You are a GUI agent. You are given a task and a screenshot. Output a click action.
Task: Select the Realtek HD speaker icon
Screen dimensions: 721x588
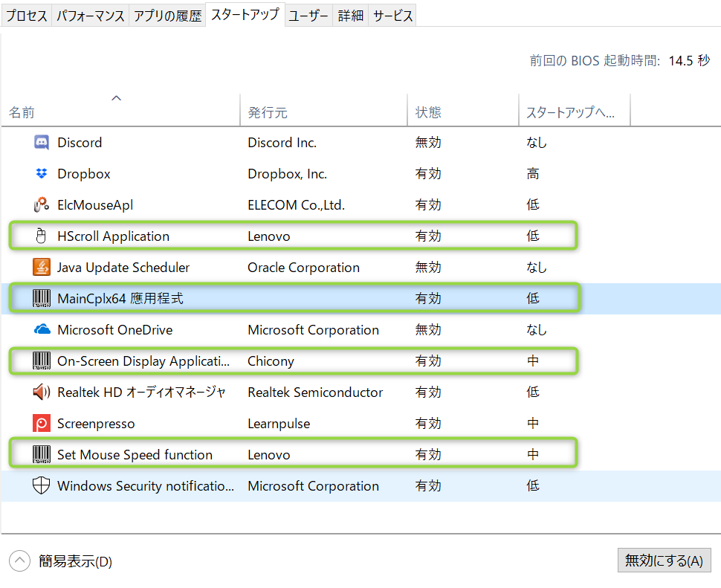click(42, 392)
